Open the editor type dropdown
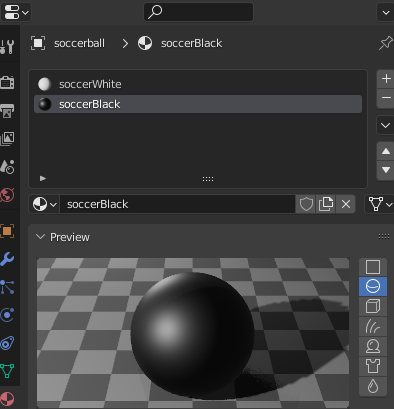Screen dimensions: 394x409 click(16, 12)
